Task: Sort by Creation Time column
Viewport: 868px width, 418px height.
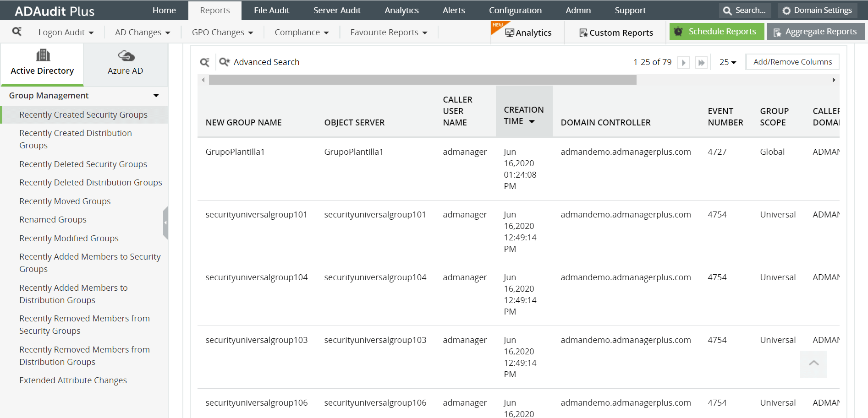Action: coord(524,111)
